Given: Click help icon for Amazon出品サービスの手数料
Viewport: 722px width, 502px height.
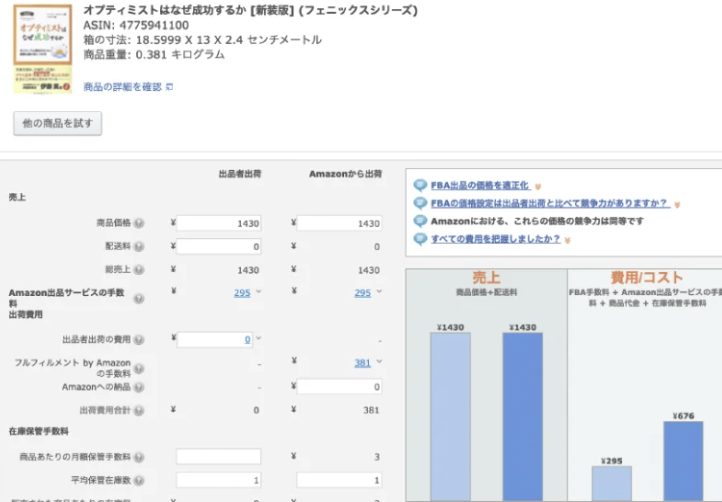Looking at the screenshot, I should (139, 298).
